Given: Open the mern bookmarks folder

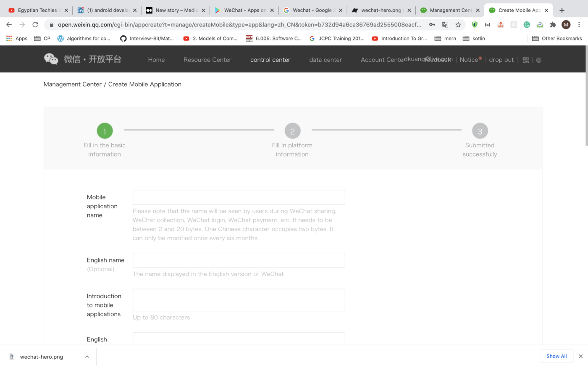Looking at the screenshot, I should (445, 38).
